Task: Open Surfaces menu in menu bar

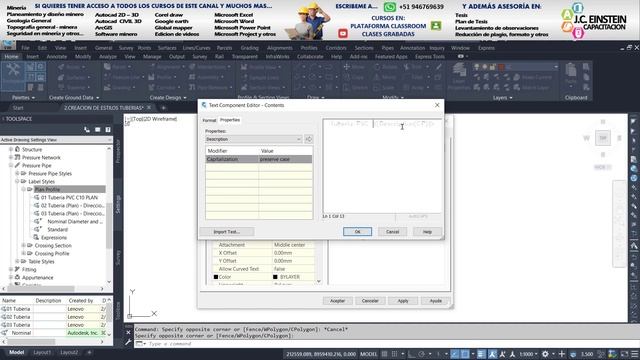Action: [167, 48]
